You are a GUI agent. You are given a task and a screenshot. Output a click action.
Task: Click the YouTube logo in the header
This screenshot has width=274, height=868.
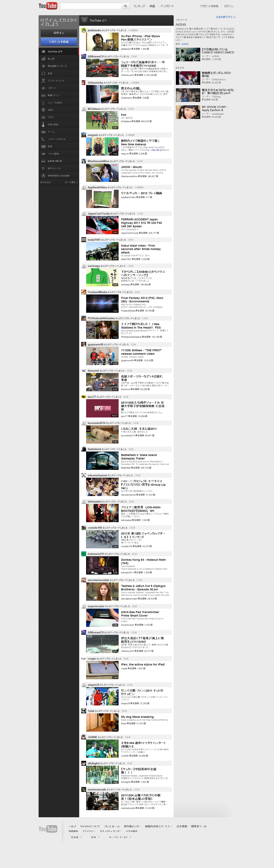(x=48, y=6)
